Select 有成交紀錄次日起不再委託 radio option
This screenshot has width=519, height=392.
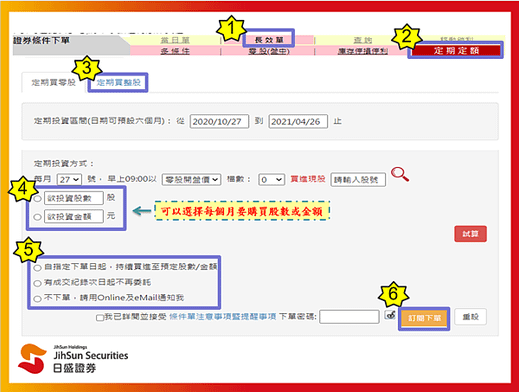pos(37,283)
